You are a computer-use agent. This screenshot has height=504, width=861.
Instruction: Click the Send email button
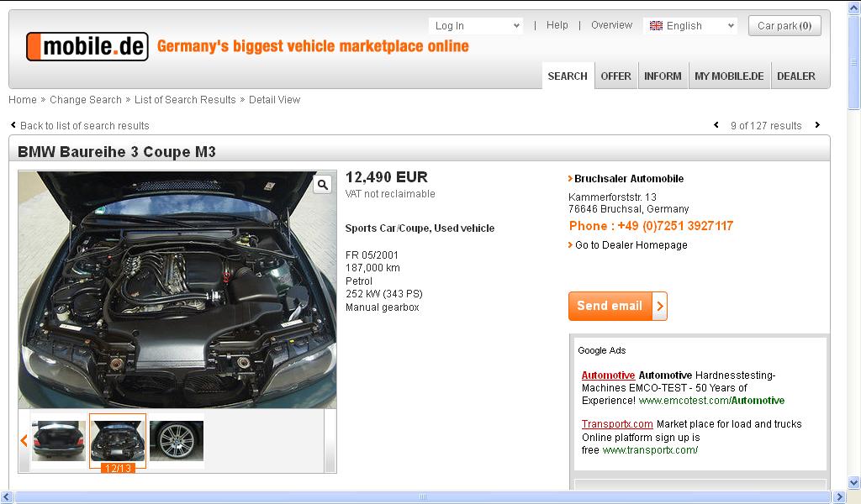click(x=618, y=306)
